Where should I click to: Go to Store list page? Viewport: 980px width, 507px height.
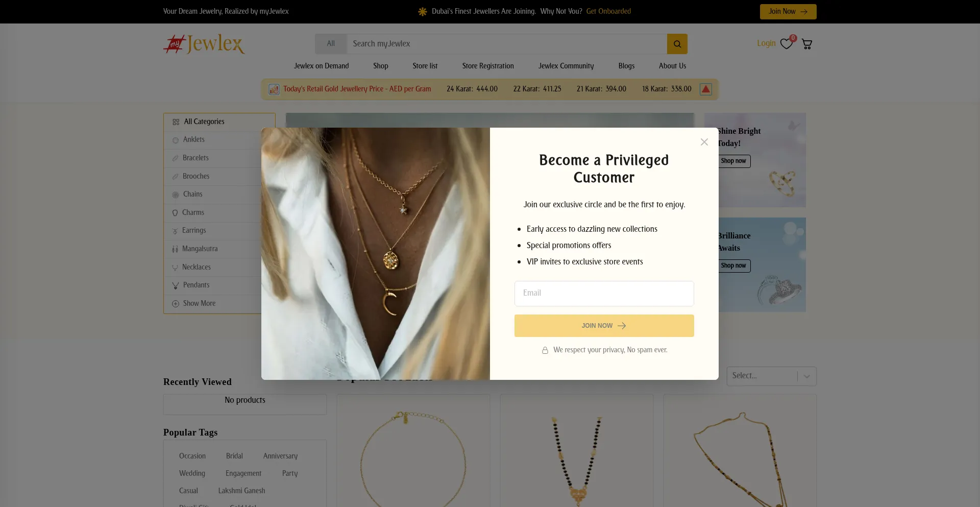(425, 66)
